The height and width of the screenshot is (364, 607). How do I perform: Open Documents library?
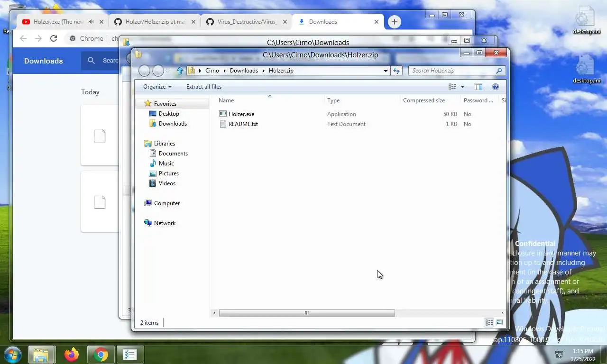(168, 154)
